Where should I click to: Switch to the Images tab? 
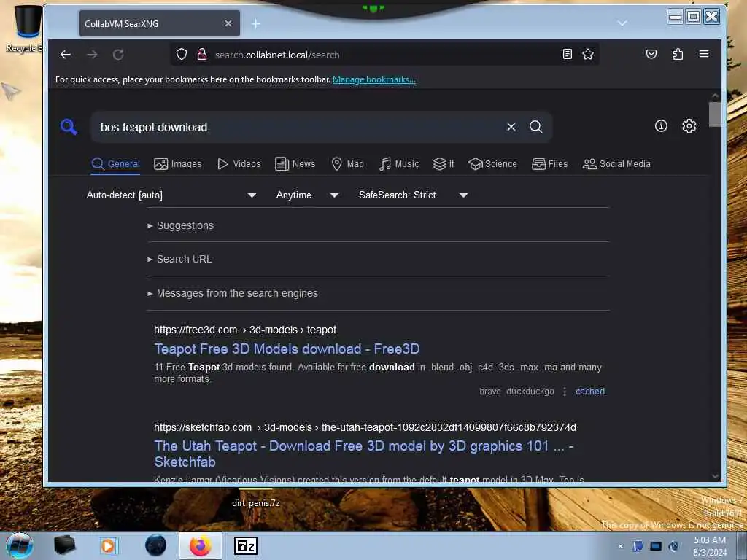coord(178,164)
